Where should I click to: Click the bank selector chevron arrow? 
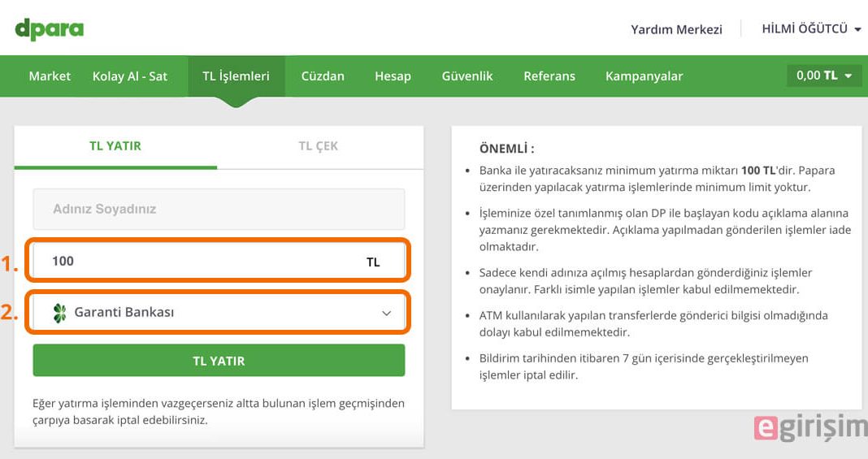coord(386,313)
